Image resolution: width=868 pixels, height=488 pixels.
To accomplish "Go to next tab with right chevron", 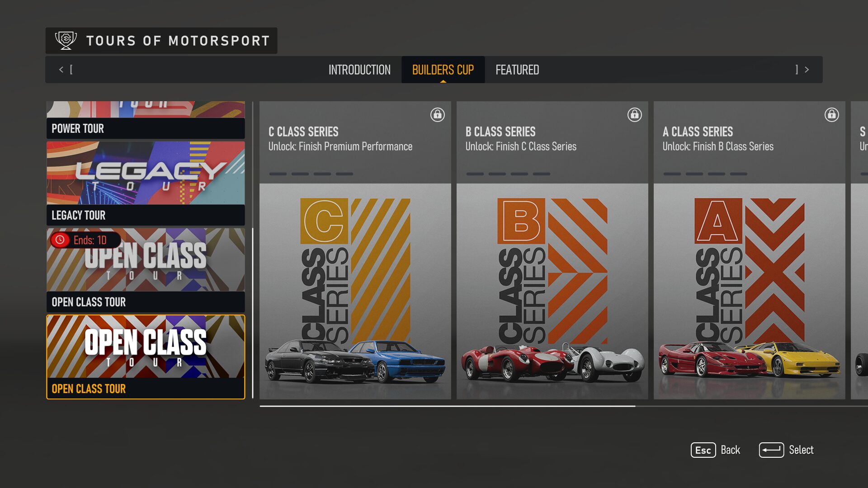I will pyautogui.click(x=807, y=70).
